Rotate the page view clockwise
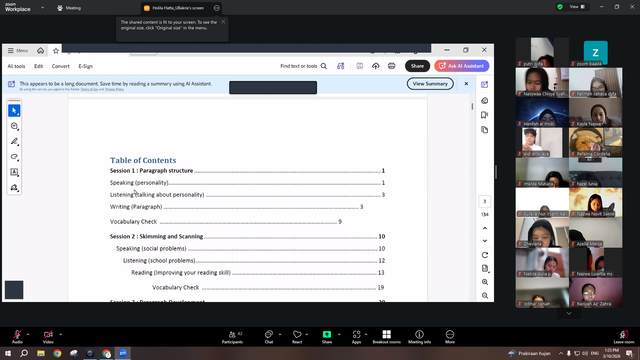 pos(484,255)
